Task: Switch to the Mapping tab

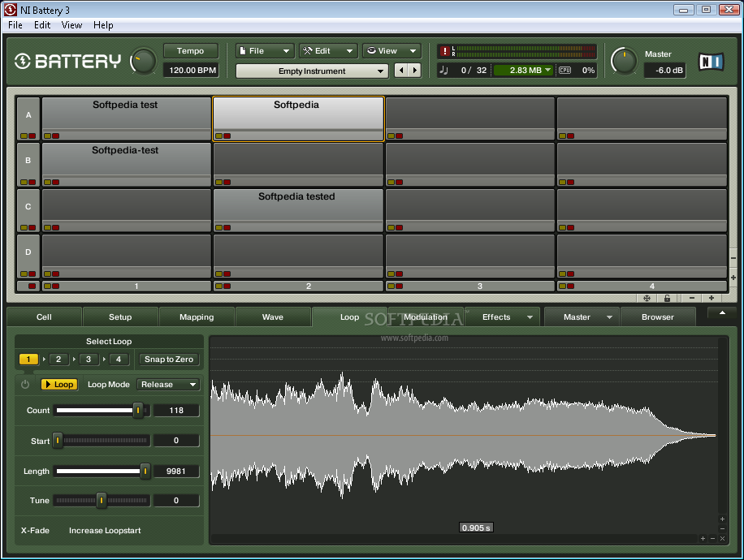Action: click(x=197, y=317)
